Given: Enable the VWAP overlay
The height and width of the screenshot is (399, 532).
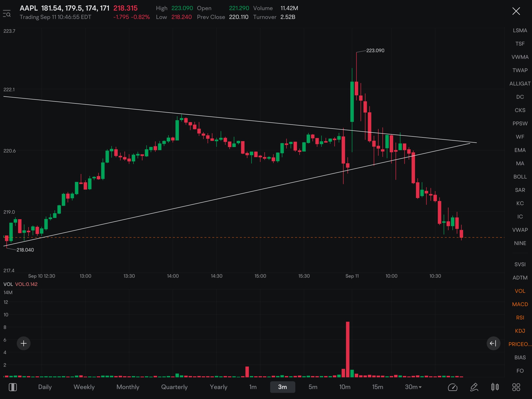Looking at the screenshot, I should 520,230.
